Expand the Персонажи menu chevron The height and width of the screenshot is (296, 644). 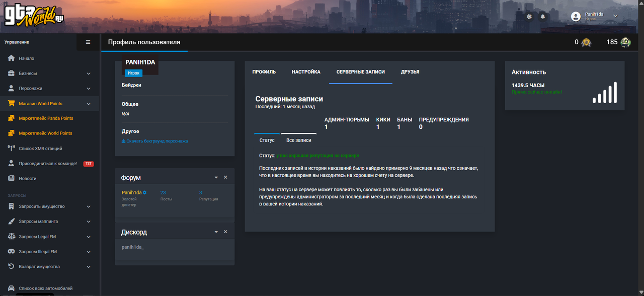click(89, 89)
